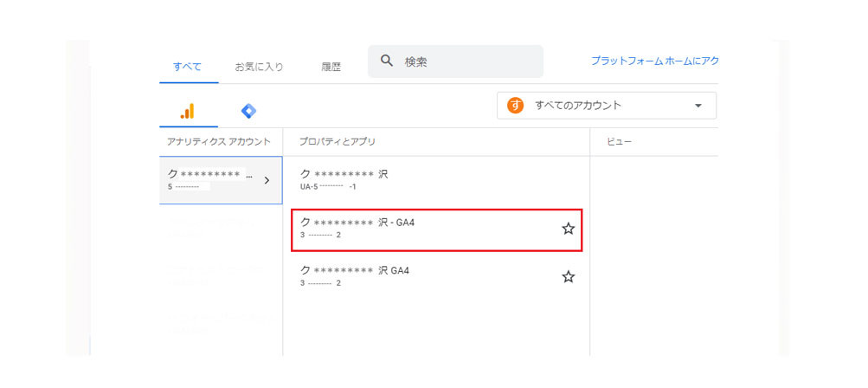This screenshot has width=868, height=388.
Task: Click the orange す account avatar
Action: (x=516, y=106)
